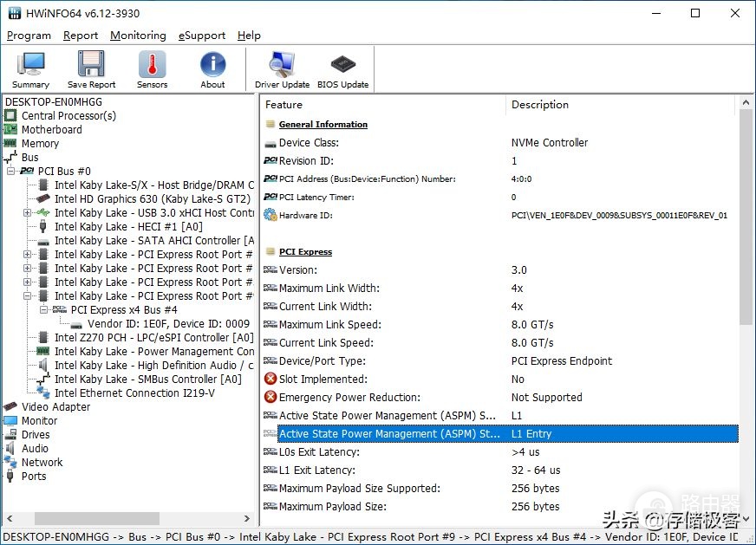Screen dimensions: 756x545
Task: Launch the Driver Update icon
Action: (x=282, y=64)
